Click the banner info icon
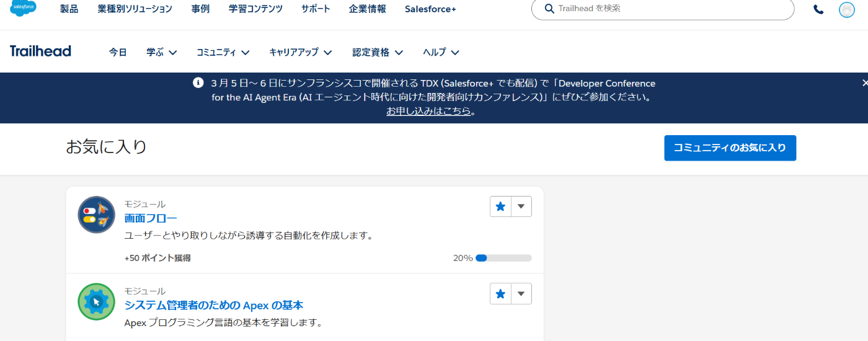Screen dimensions: 868x341 (198, 82)
